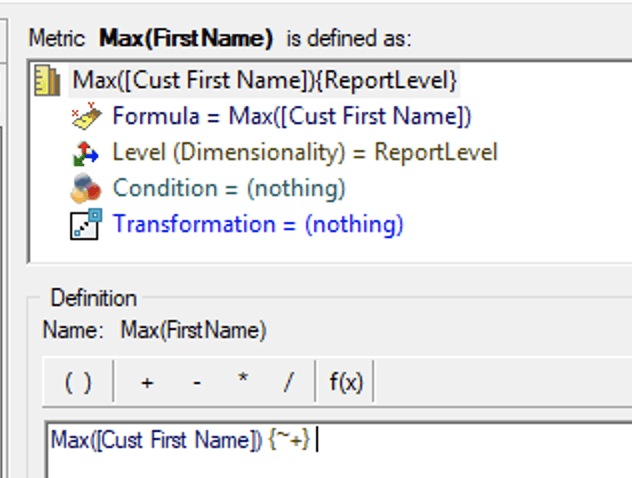Click the bold Max(FirstName) metric title

[x=186, y=38]
